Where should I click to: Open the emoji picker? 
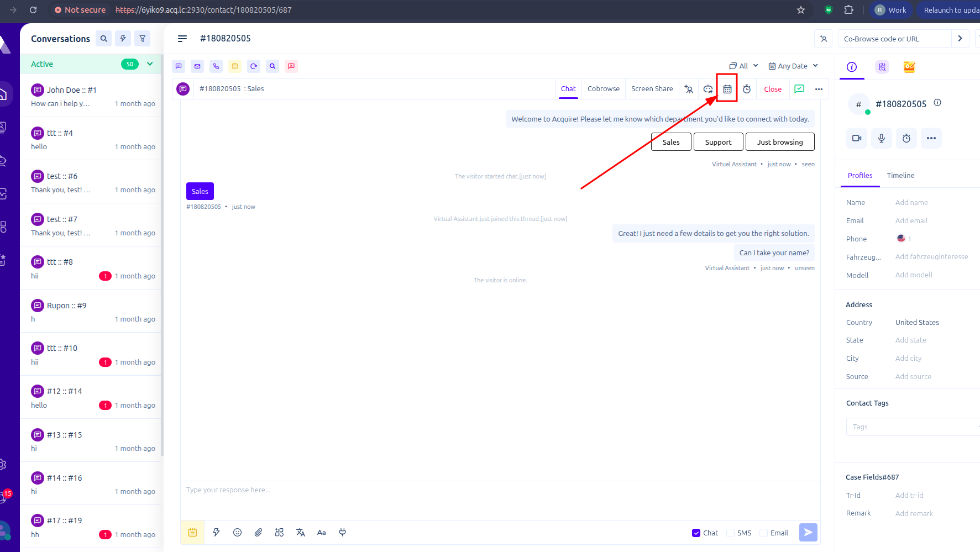tap(237, 533)
